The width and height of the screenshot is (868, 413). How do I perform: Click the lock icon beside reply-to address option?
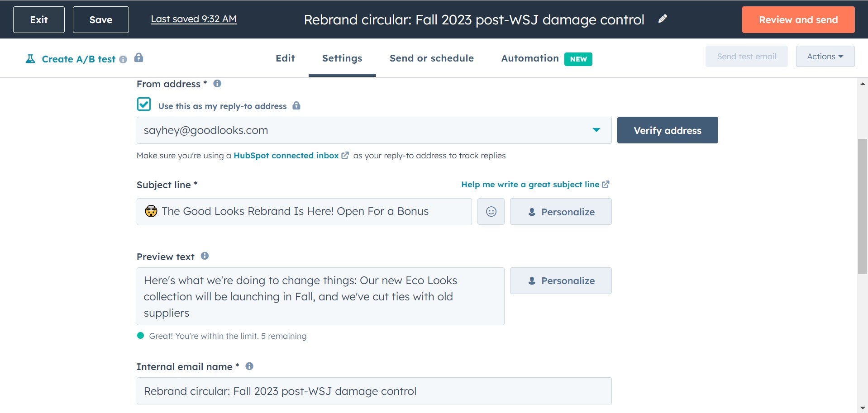pos(296,106)
